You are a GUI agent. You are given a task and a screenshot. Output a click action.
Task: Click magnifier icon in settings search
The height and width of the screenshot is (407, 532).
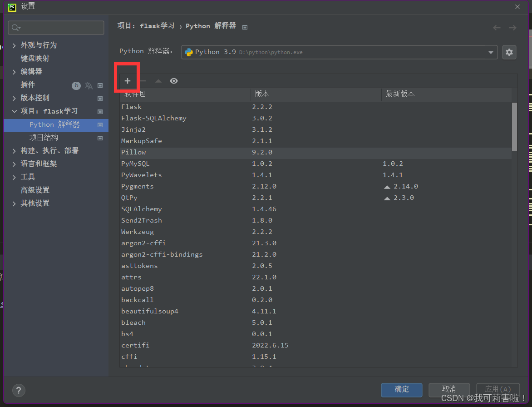coord(15,28)
